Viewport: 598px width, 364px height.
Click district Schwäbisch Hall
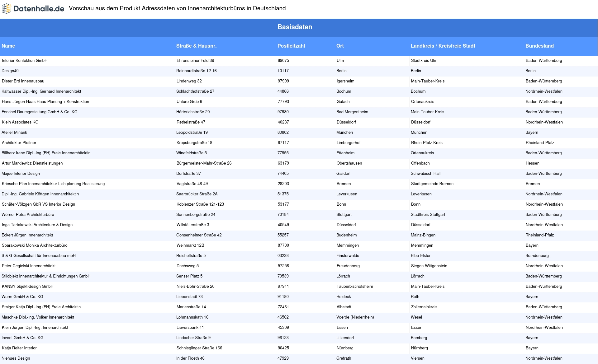[425, 174]
